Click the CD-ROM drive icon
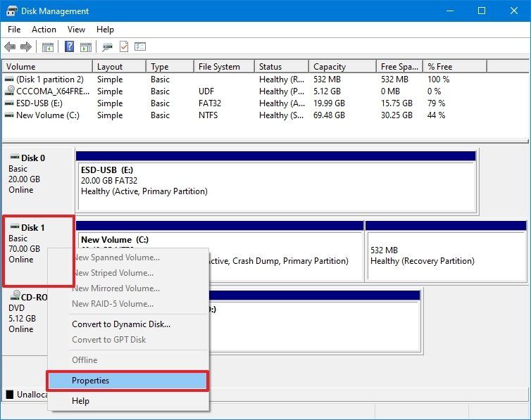Screen dimensions: 531x420 pos(15,295)
